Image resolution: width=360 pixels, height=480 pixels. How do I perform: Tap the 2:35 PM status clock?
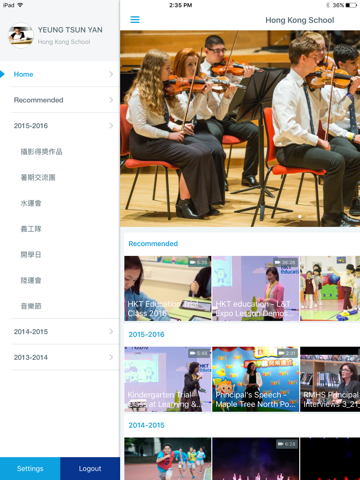(x=180, y=5)
